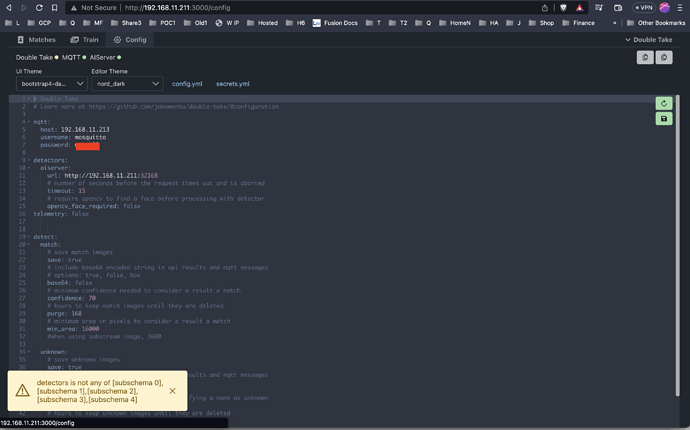Open the Brave playlist icon
Viewport: 690px width, 430px height.
pyautogui.click(x=599, y=7)
